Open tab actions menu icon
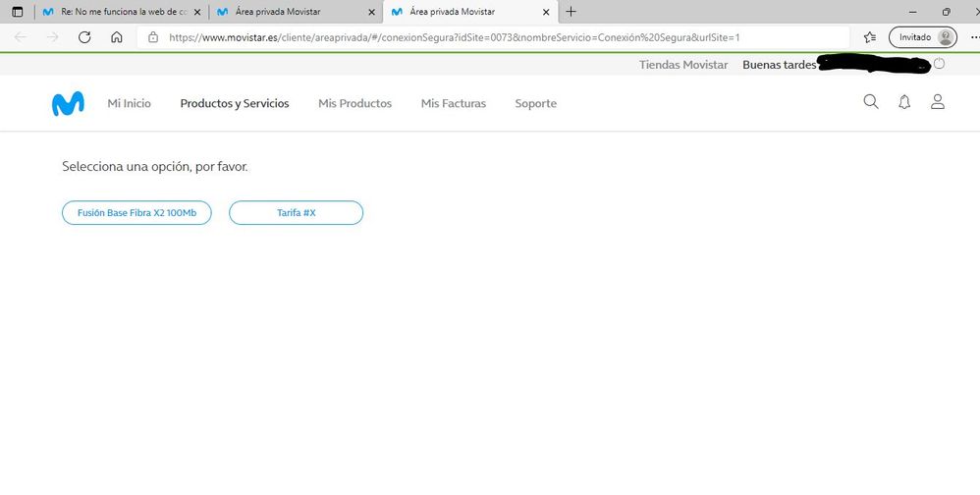The height and width of the screenshot is (495, 980). (17, 12)
